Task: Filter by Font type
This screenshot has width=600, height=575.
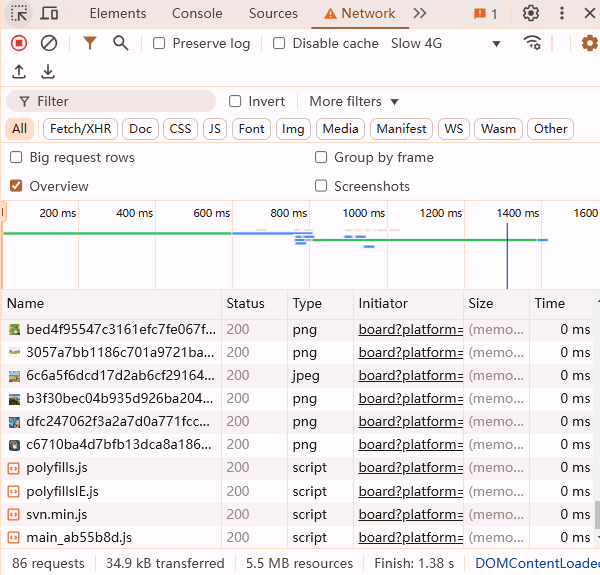Action: [x=251, y=129]
